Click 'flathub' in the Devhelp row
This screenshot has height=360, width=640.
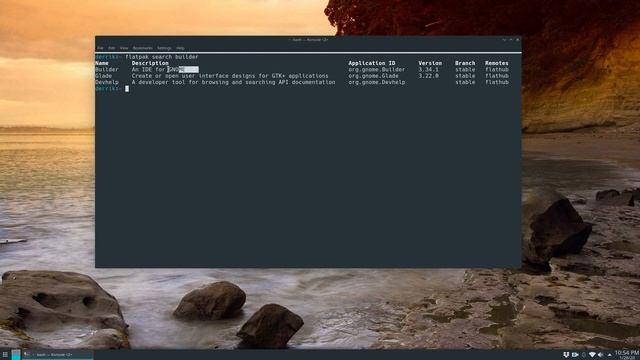point(497,82)
